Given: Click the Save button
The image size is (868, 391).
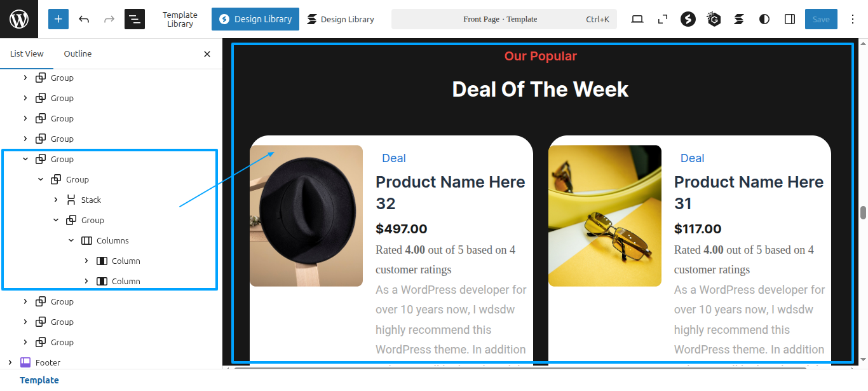Looking at the screenshot, I should [x=821, y=19].
